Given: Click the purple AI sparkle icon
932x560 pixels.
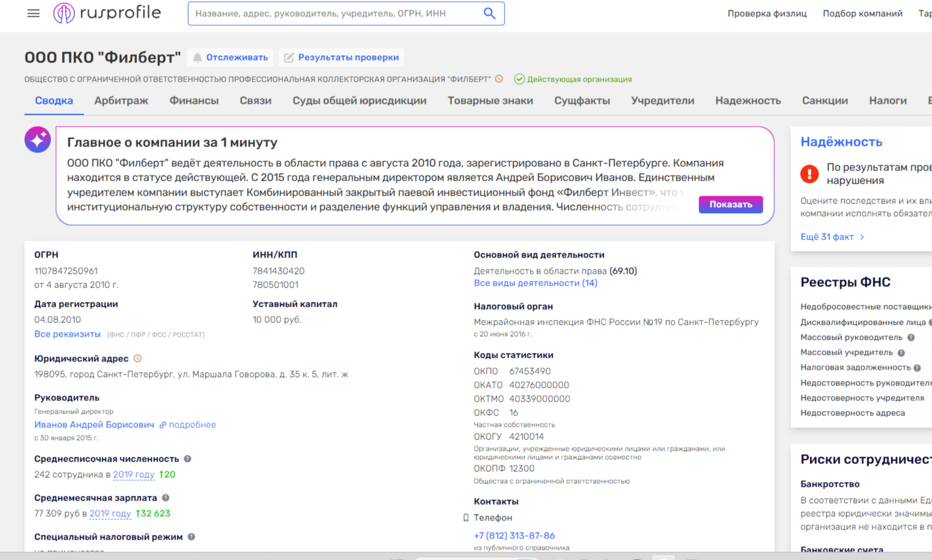Looking at the screenshot, I should click(37, 140).
